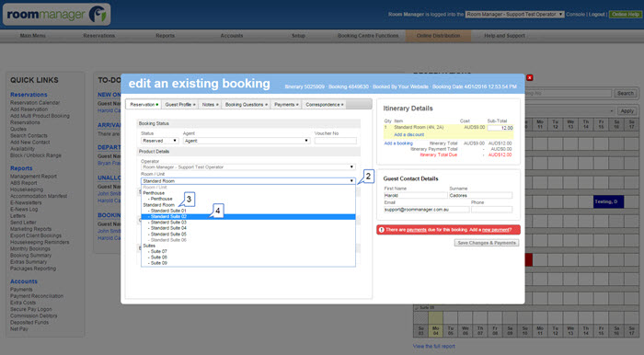Open Block / Unblock Range quick link
The height and width of the screenshot is (355, 644).
click(x=36, y=155)
